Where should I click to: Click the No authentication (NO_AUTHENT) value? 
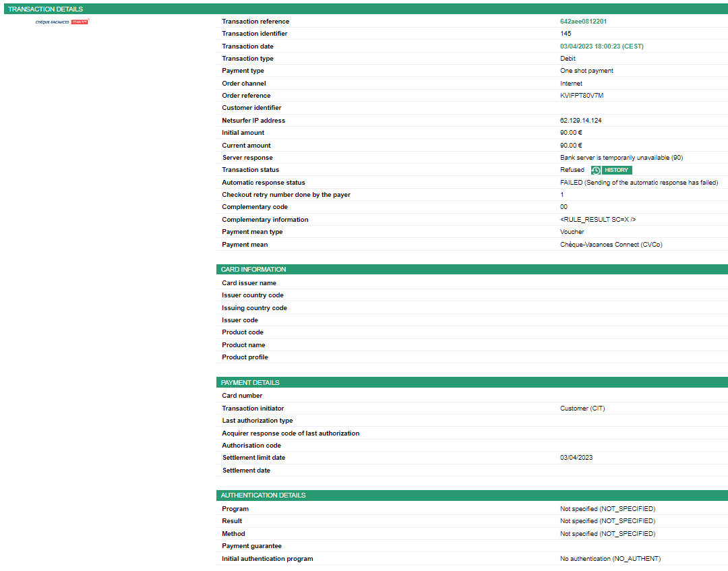(x=610, y=559)
